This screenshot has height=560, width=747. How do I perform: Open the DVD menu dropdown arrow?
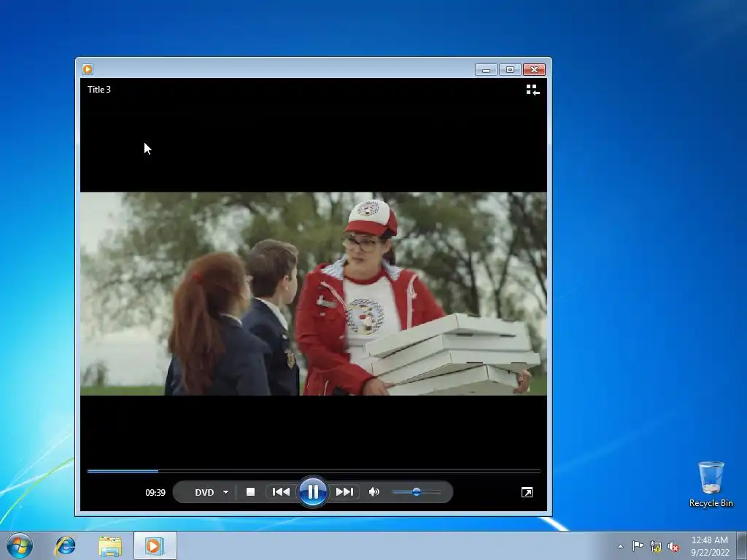[x=226, y=492]
